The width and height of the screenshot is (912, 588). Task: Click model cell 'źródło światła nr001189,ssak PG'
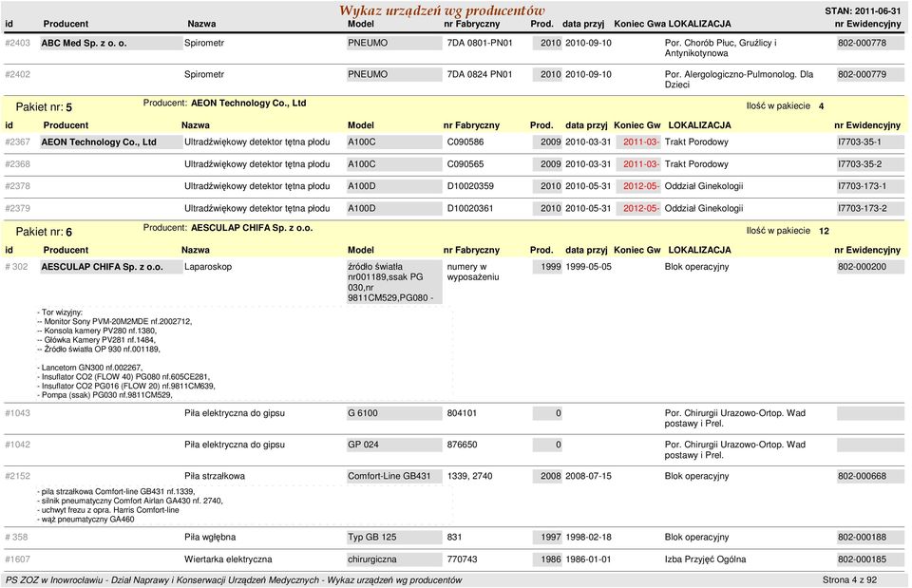[x=394, y=282]
